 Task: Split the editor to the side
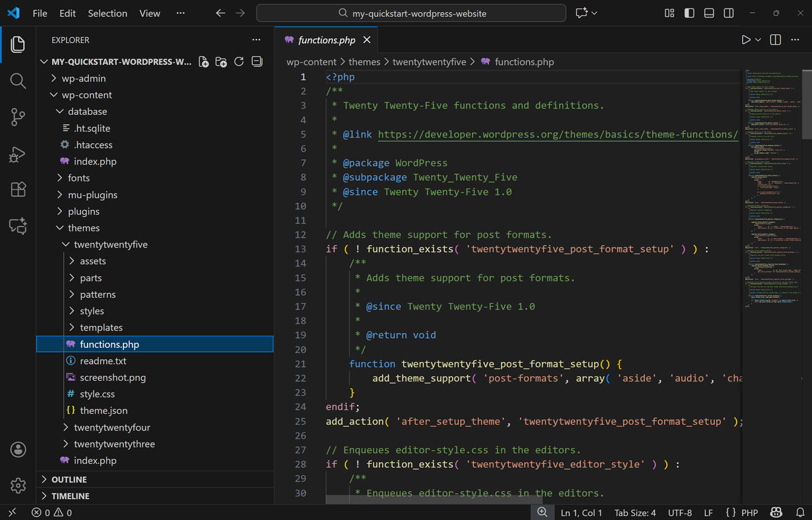coord(774,39)
